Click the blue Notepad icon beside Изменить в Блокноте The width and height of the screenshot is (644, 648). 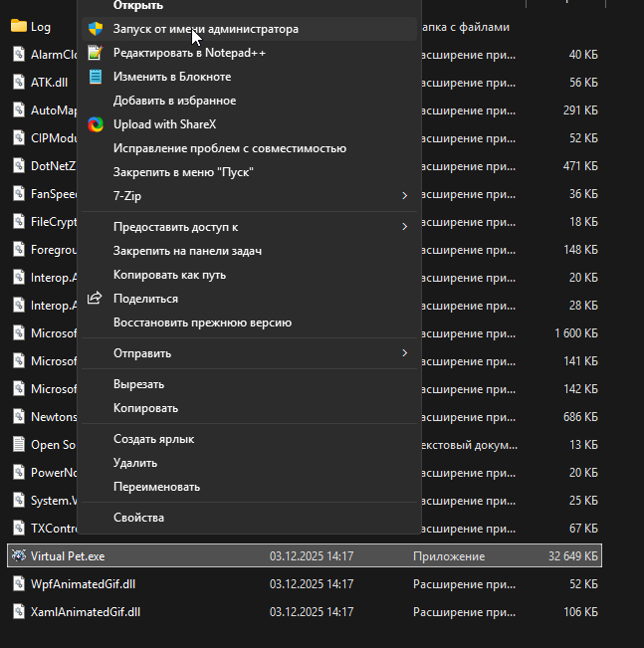(96, 77)
